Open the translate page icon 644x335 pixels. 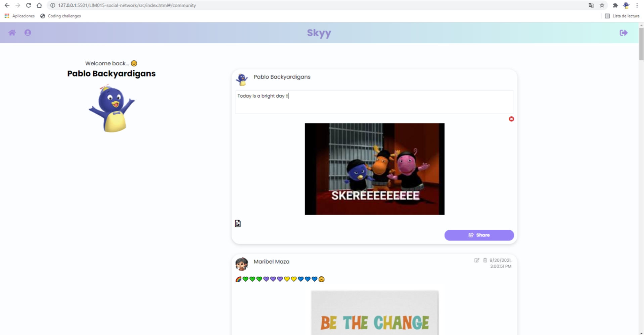(x=591, y=5)
